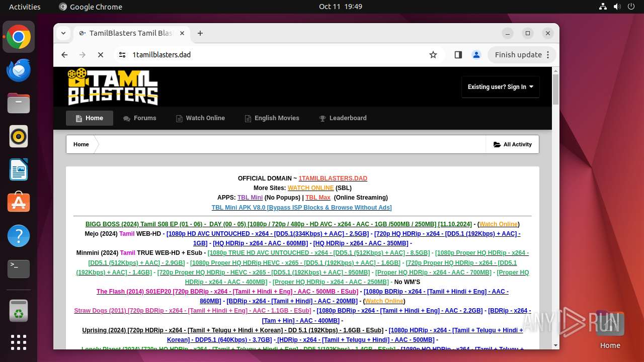Show the applications grid
Viewport: 644px width, 362px height.
tap(19, 342)
